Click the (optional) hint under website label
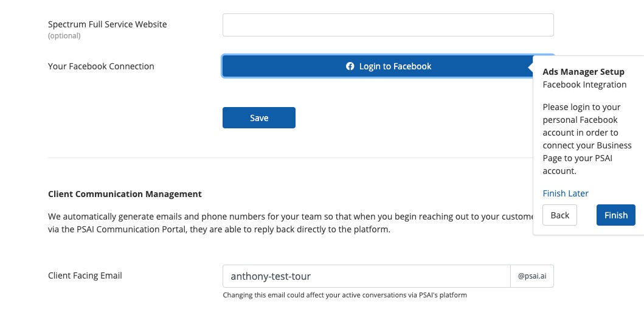This screenshot has width=644, height=326. [64, 36]
